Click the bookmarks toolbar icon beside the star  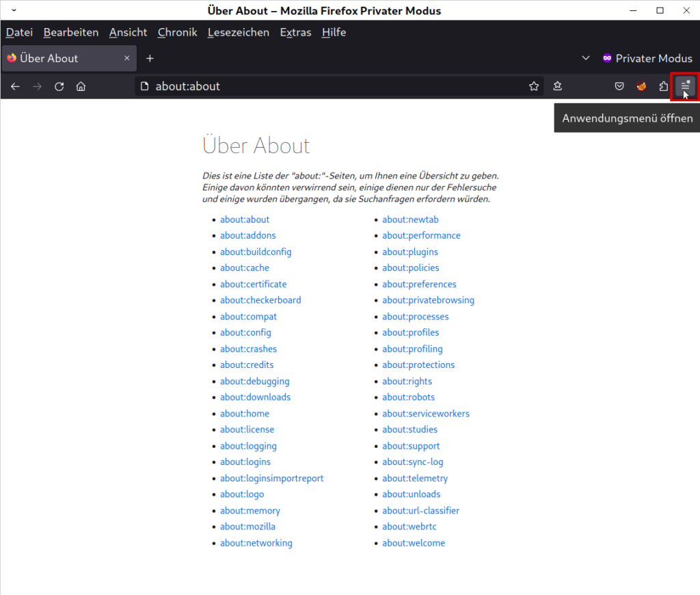[x=558, y=86]
